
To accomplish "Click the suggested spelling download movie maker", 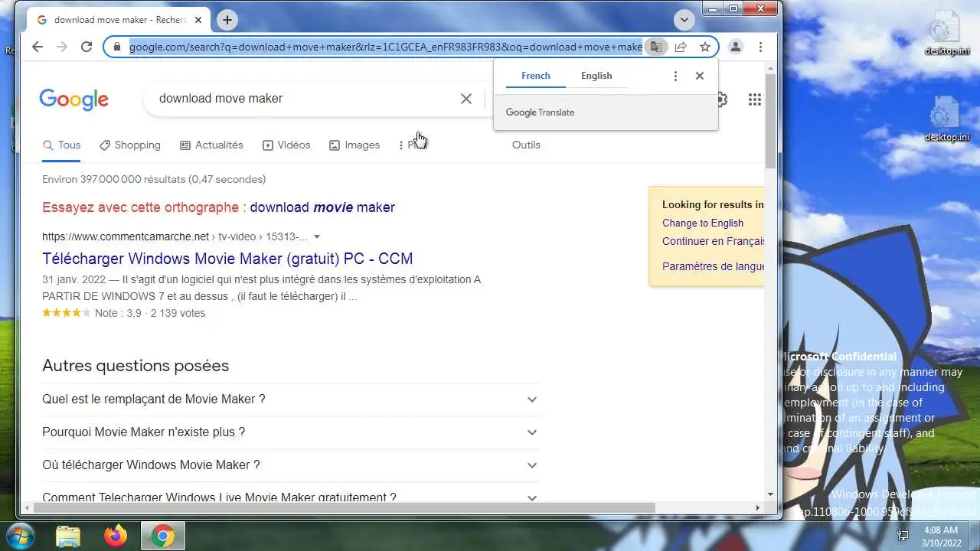I will [322, 207].
